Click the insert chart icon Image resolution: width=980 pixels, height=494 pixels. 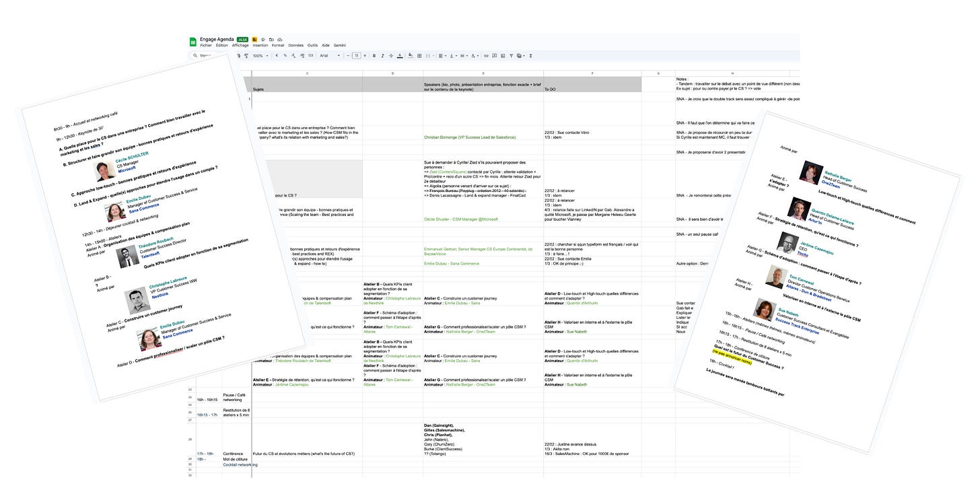[503, 55]
